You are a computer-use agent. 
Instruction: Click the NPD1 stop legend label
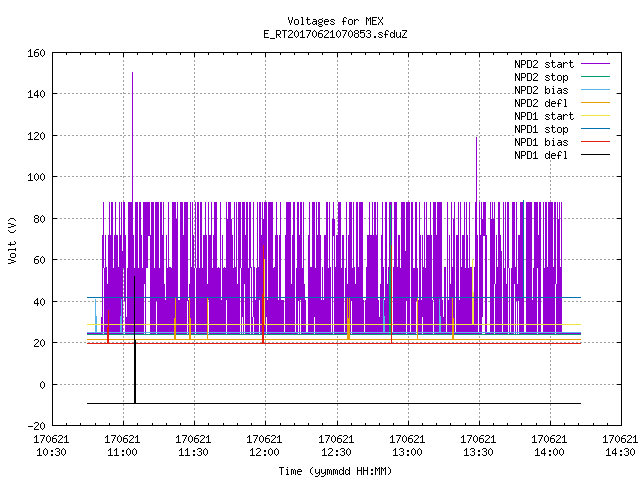[541, 129]
